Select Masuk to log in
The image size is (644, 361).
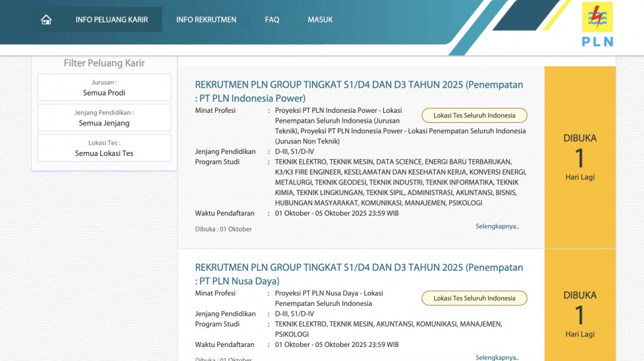coord(320,20)
